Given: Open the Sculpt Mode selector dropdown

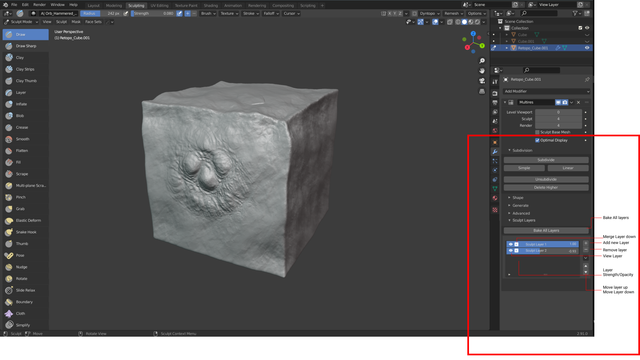Looking at the screenshot, I should pyautogui.click(x=21, y=22).
